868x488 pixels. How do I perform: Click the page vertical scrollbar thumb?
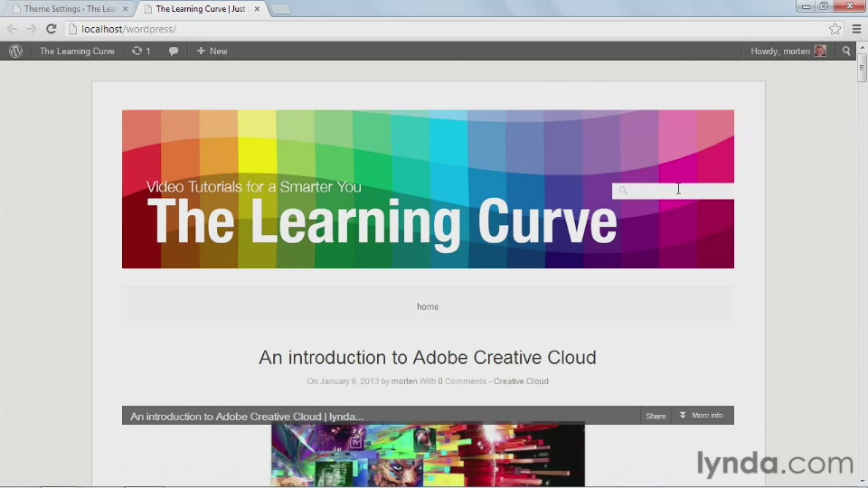[x=862, y=70]
